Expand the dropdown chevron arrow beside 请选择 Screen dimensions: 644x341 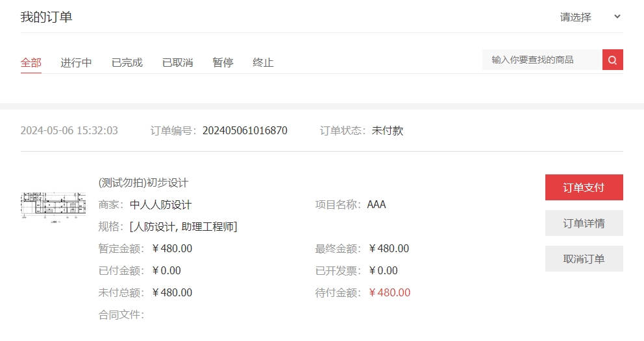click(x=617, y=17)
